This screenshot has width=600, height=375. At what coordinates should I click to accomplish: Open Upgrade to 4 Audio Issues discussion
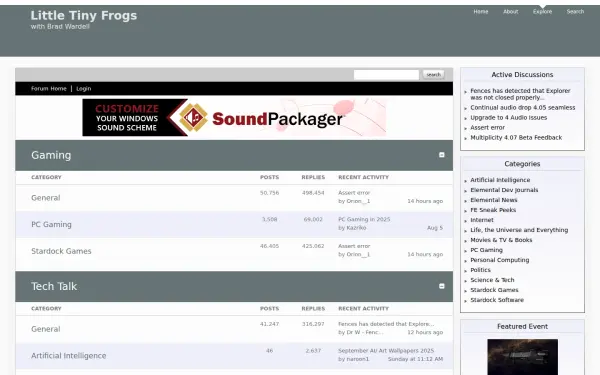tap(509, 117)
